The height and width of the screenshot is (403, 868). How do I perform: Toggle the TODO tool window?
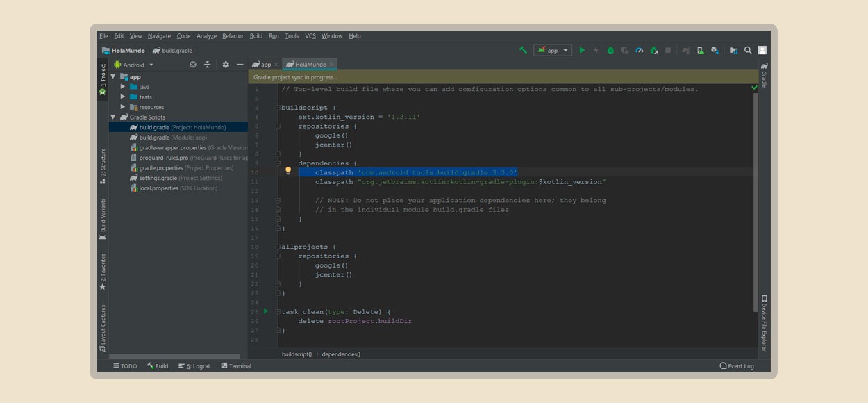pyautogui.click(x=125, y=366)
